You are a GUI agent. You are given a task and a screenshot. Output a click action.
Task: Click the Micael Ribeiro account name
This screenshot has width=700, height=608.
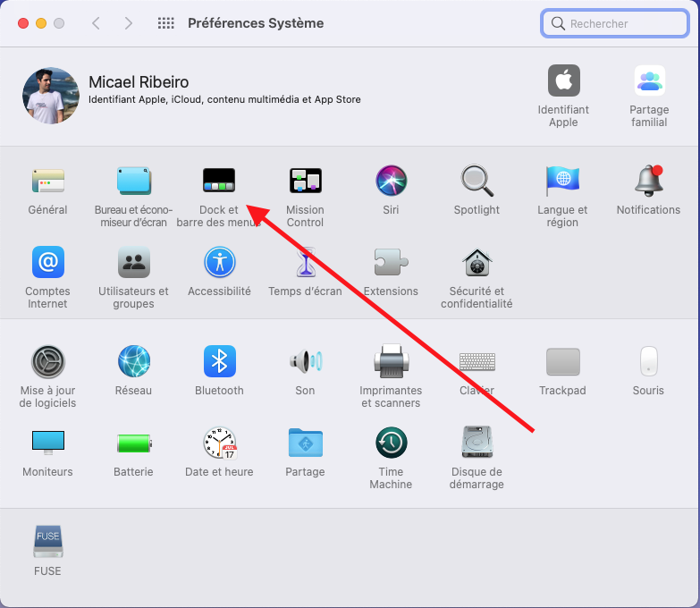pos(139,82)
